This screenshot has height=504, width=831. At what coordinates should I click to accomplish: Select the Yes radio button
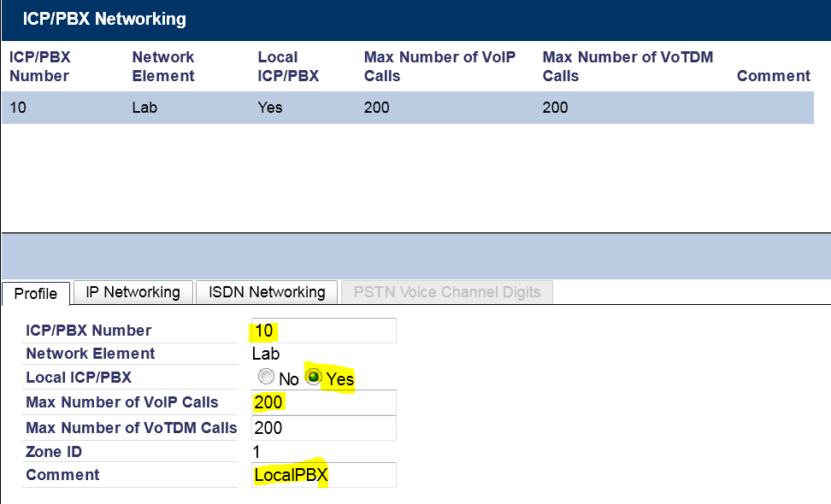(315, 378)
